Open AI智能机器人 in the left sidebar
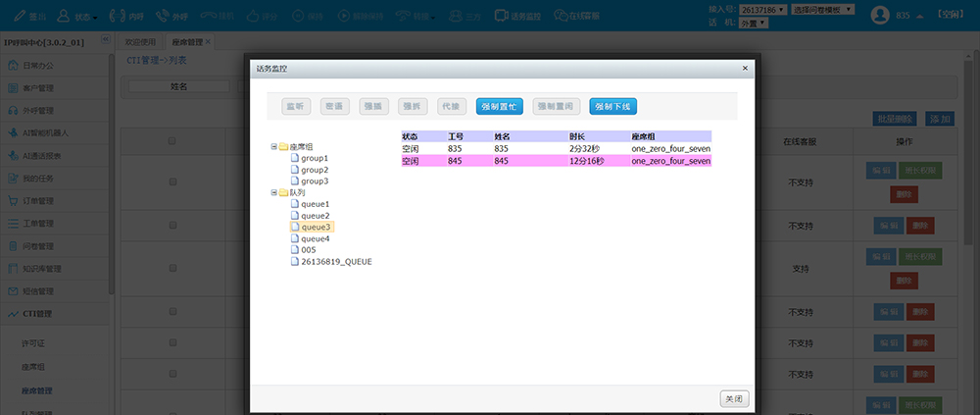Screen dimensions: 980x415 [54, 132]
